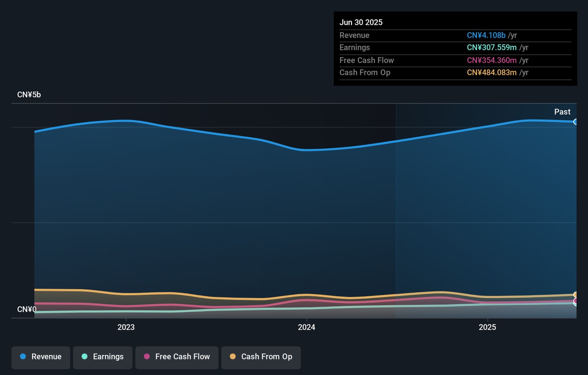Select the 2023 axis label
Viewport: 588px width, 375px height.
point(126,327)
